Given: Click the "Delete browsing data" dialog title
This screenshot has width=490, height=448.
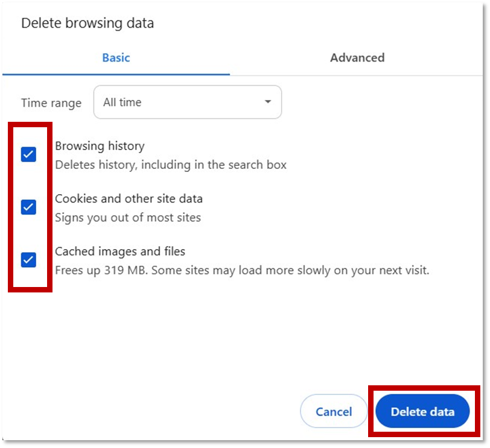Looking at the screenshot, I should point(87,24).
